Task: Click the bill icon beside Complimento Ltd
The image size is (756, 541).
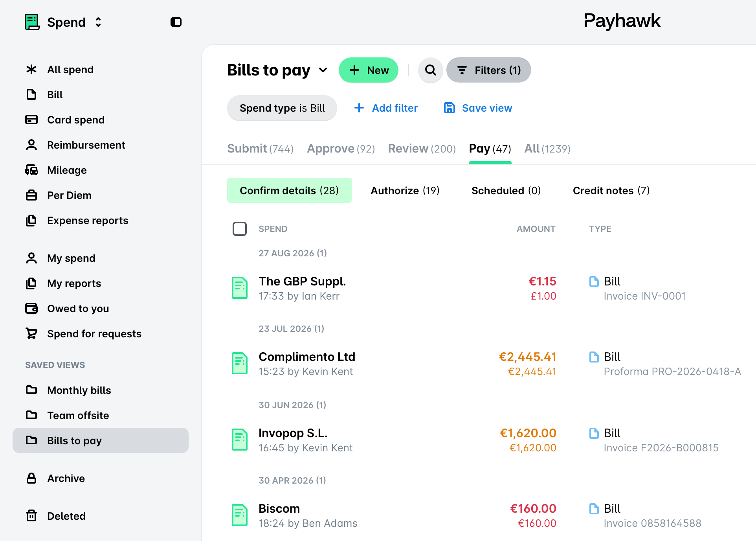Action: [240, 364]
